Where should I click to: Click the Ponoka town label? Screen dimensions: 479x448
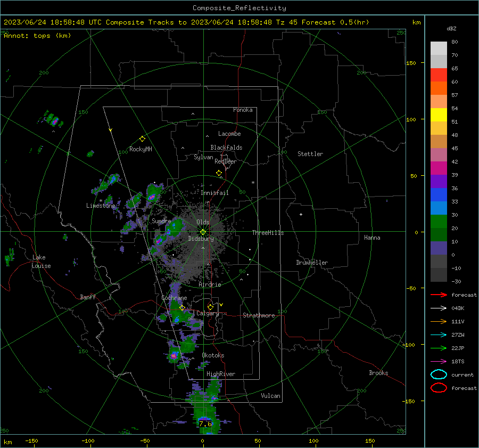coord(243,110)
